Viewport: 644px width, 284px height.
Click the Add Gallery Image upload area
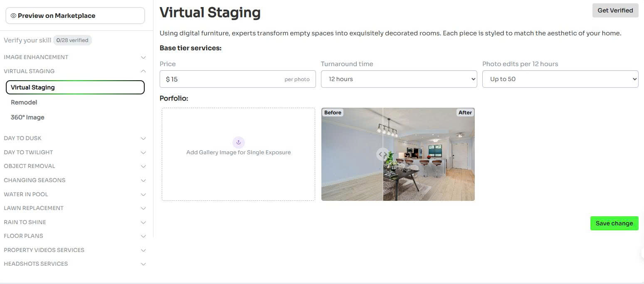tap(238, 166)
